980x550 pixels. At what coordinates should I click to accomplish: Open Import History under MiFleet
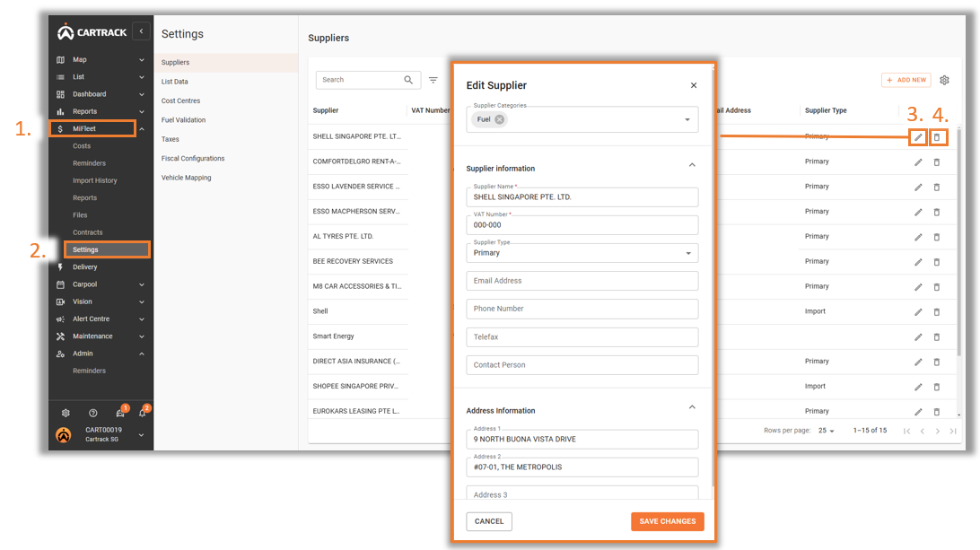coord(95,180)
